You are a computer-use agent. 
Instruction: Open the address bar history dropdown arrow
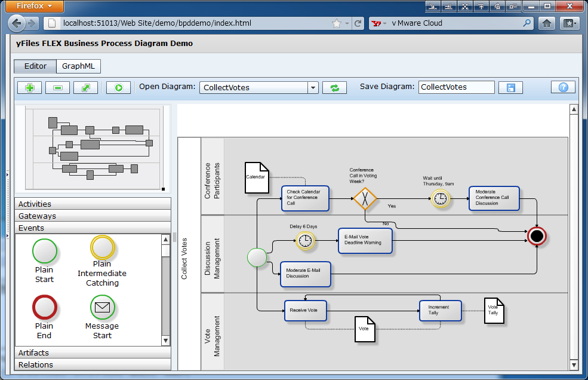pos(347,23)
